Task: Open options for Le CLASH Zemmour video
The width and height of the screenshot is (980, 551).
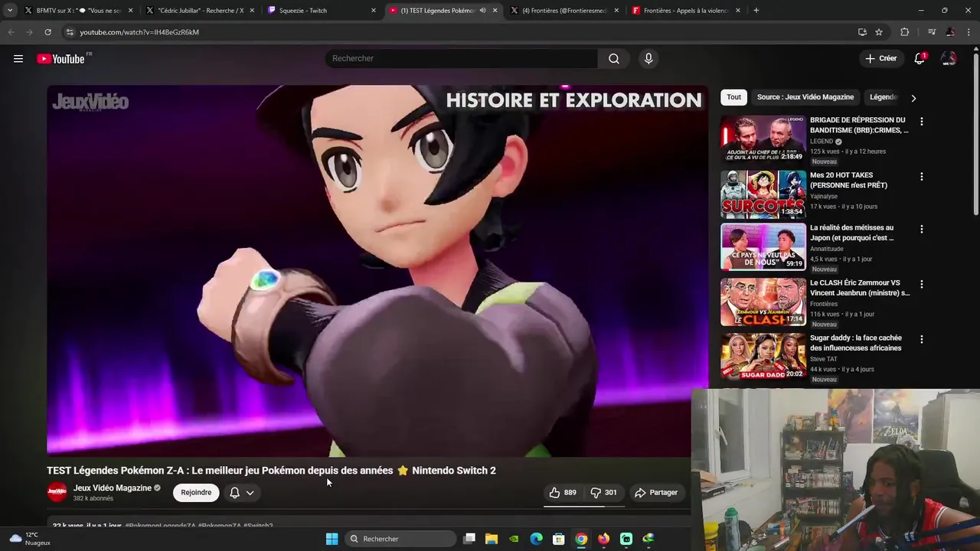Action: coord(921,284)
